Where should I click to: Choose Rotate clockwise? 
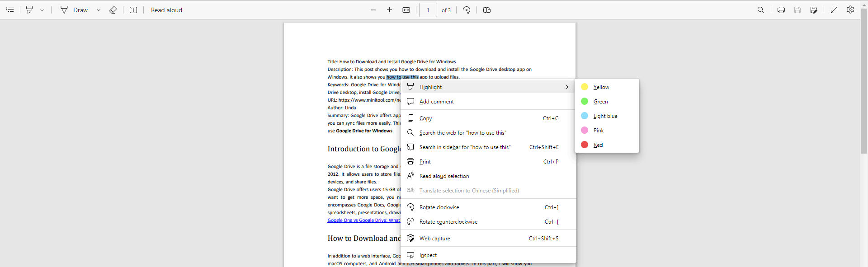[x=488, y=207]
